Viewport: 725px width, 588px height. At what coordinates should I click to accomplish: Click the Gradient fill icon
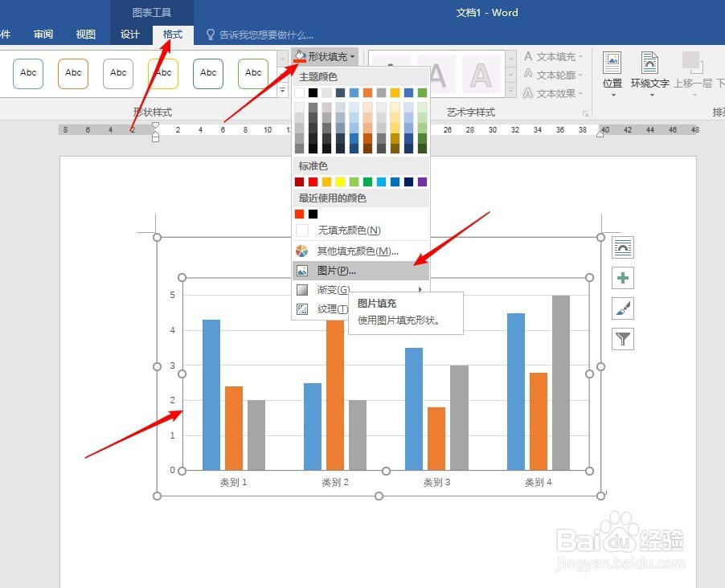coord(302,290)
